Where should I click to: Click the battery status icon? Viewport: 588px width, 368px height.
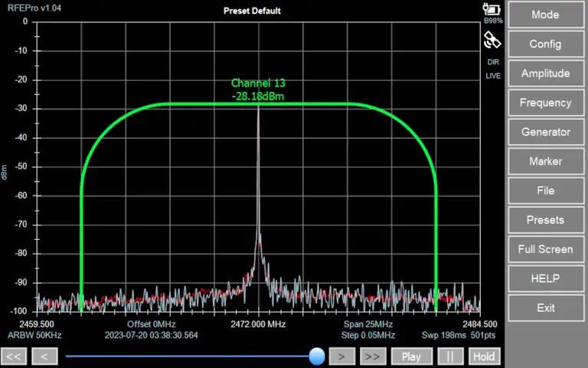(492, 9)
